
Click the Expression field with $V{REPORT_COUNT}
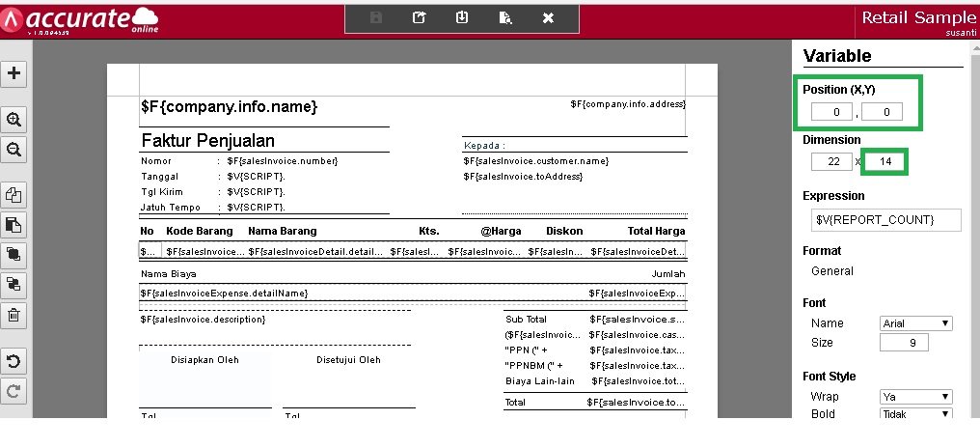[x=885, y=219]
